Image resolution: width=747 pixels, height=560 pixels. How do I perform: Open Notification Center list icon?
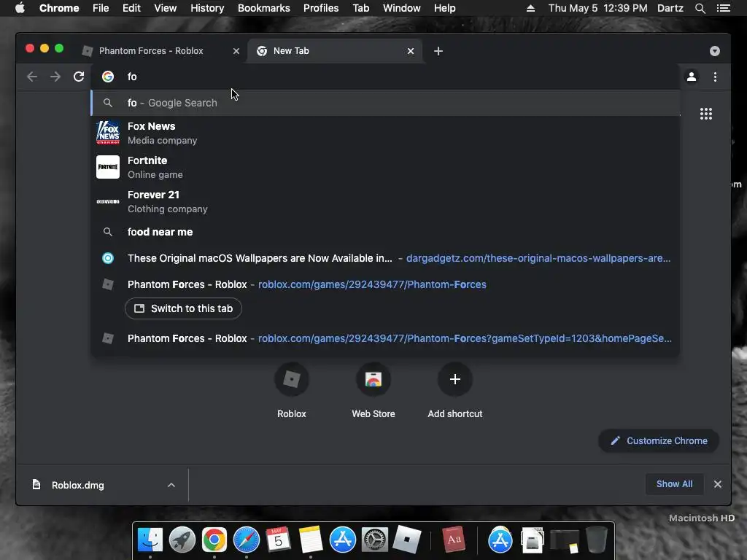tap(723, 8)
